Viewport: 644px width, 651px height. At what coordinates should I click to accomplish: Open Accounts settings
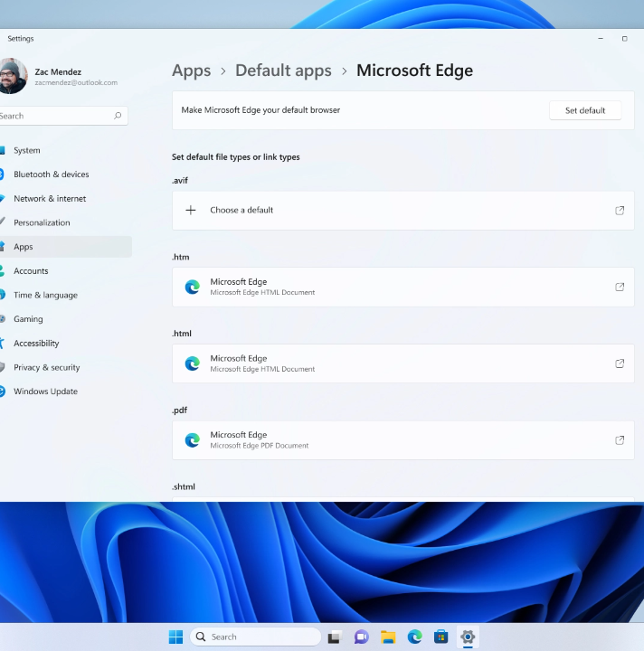click(x=64, y=270)
